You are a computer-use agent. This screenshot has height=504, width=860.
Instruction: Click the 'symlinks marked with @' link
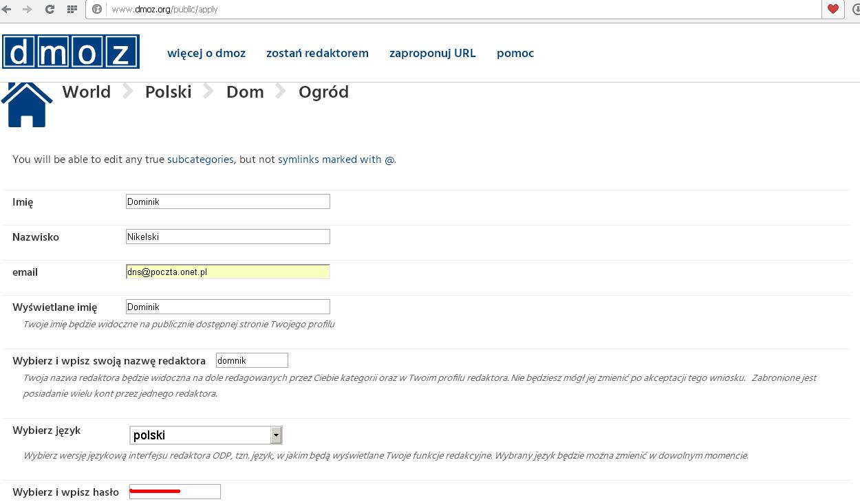336,160
